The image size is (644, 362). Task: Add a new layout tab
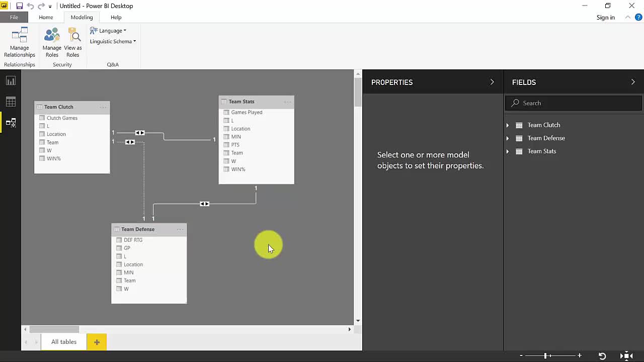tap(97, 342)
